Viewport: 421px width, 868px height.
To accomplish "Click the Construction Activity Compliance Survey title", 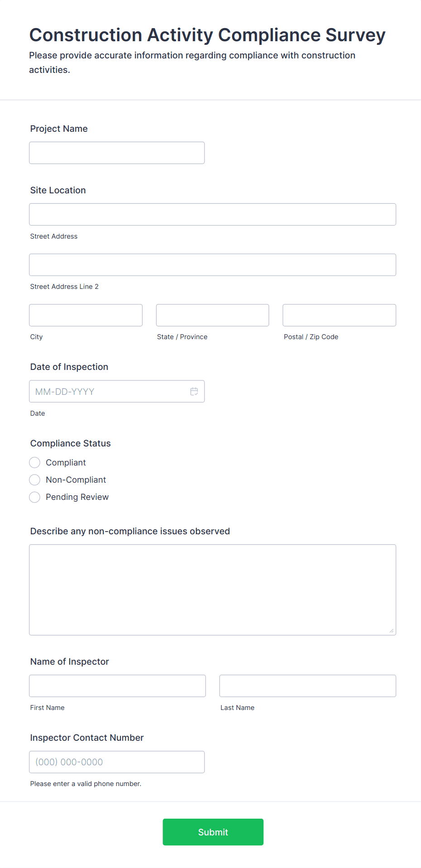I will point(207,34).
